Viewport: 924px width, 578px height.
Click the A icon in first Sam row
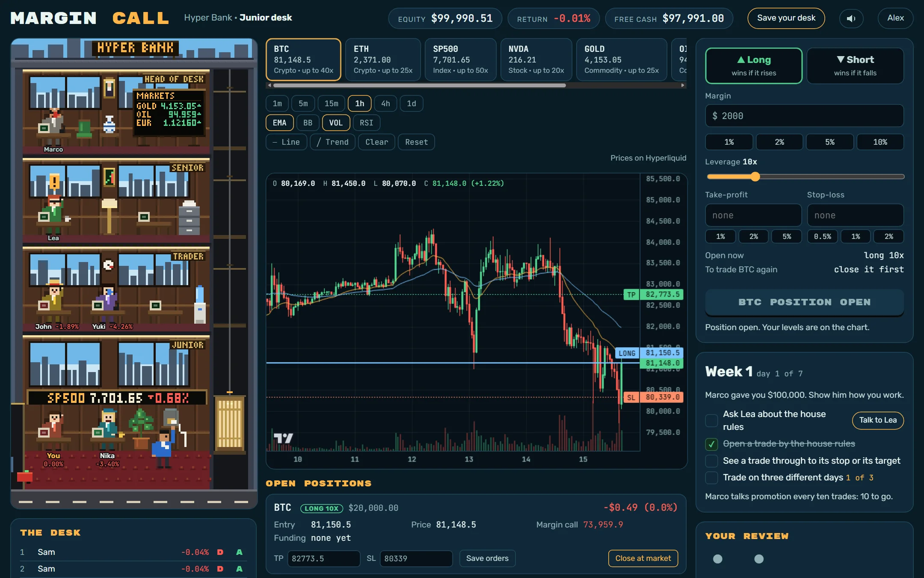pos(239,552)
